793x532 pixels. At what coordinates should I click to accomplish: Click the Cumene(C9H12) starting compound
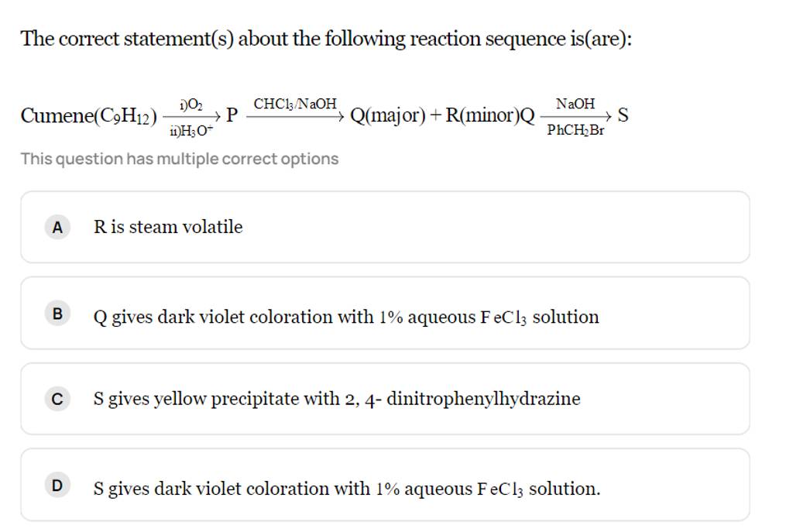pos(88,116)
